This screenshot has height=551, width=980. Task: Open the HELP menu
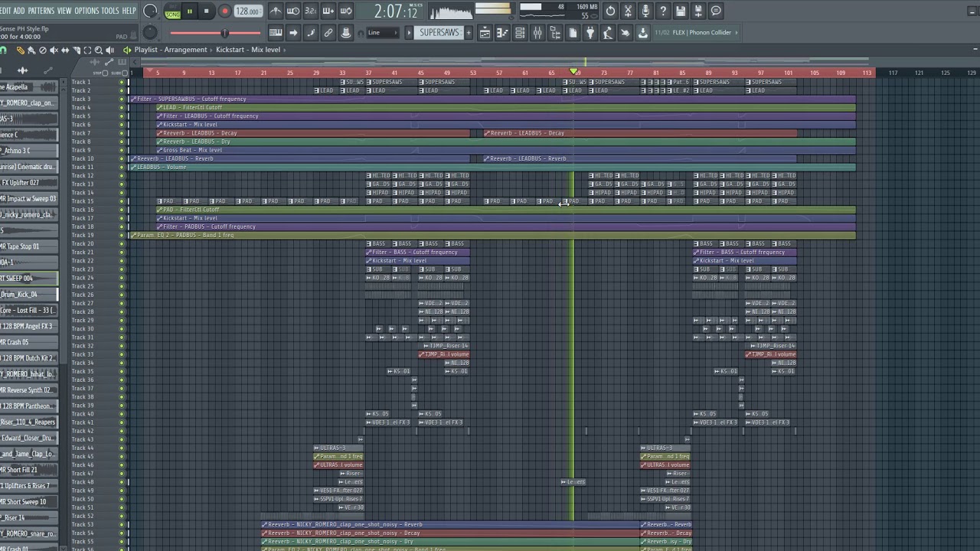click(x=129, y=11)
